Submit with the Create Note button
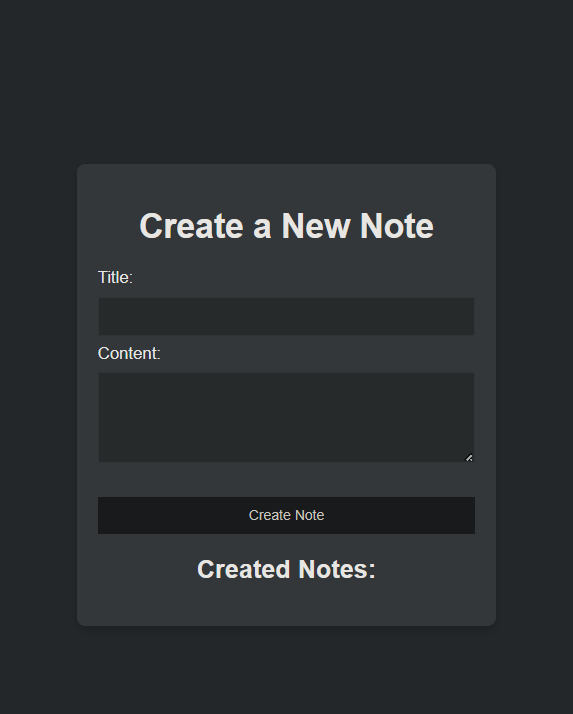573x714 pixels. tap(286, 515)
